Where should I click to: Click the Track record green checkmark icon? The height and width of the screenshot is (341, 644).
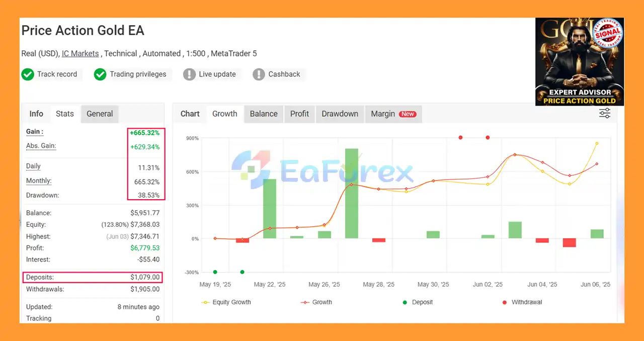point(28,74)
